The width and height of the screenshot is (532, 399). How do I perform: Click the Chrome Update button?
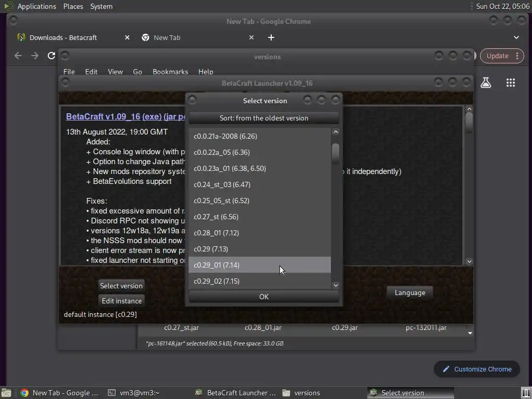coord(497,56)
